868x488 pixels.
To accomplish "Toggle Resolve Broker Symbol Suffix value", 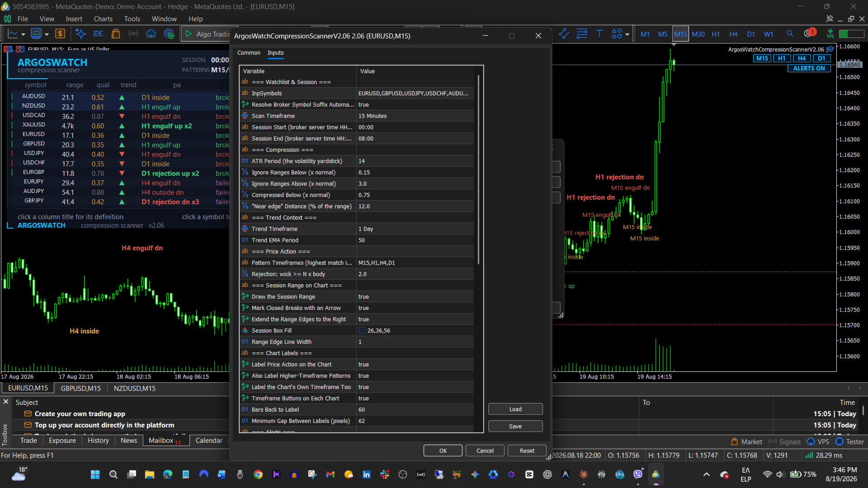I will click(415, 105).
